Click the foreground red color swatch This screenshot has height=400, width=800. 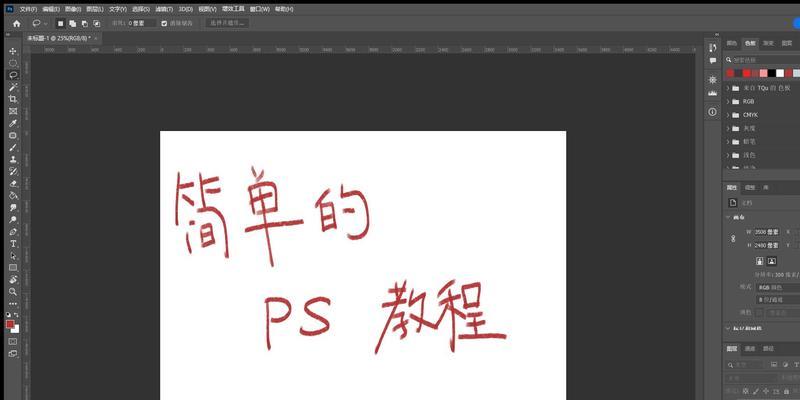[10, 324]
